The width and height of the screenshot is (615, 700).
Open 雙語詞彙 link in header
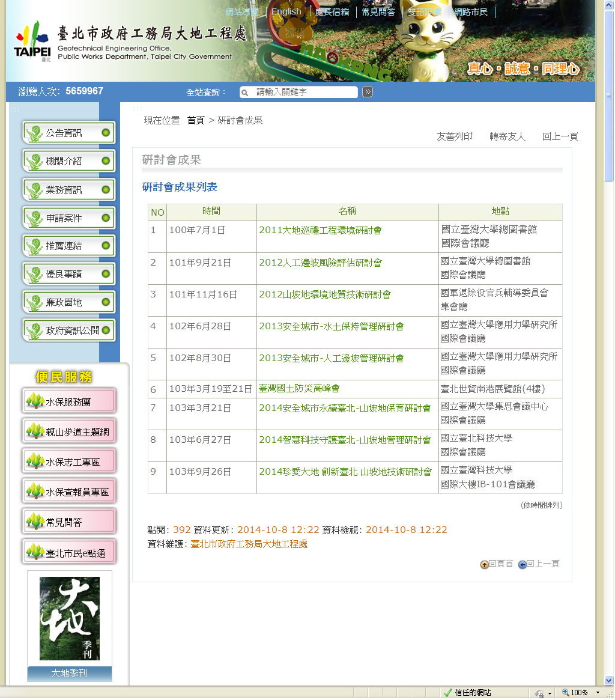click(425, 12)
